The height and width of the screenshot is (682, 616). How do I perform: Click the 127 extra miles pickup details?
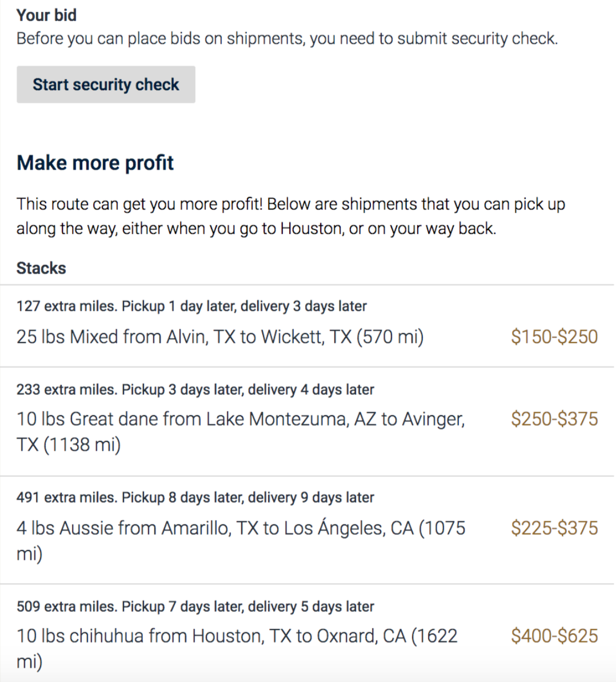coord(191,306)
